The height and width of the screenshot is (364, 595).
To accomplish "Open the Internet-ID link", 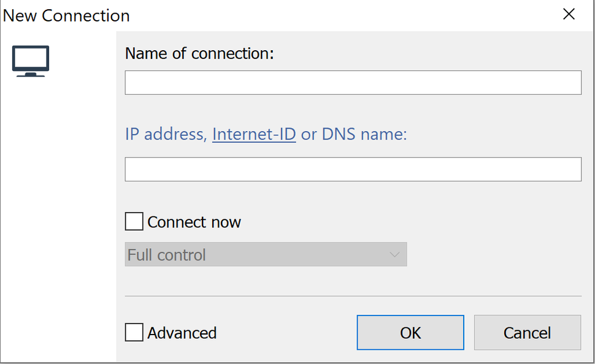I will pyautogui.click(x=253, y=134).
